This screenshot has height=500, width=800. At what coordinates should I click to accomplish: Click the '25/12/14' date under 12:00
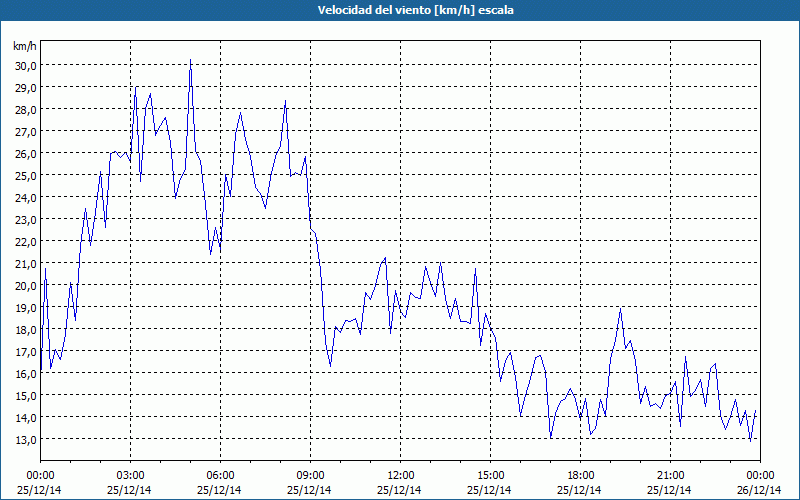(x=399, y=490)
